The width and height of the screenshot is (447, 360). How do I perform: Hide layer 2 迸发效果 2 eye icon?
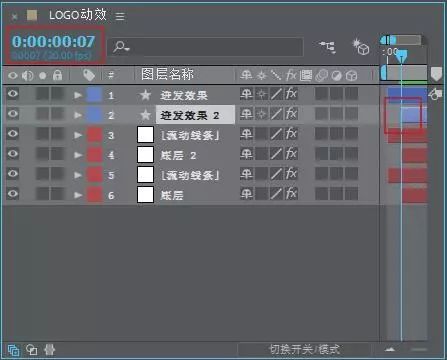click(x=13, y=114)
